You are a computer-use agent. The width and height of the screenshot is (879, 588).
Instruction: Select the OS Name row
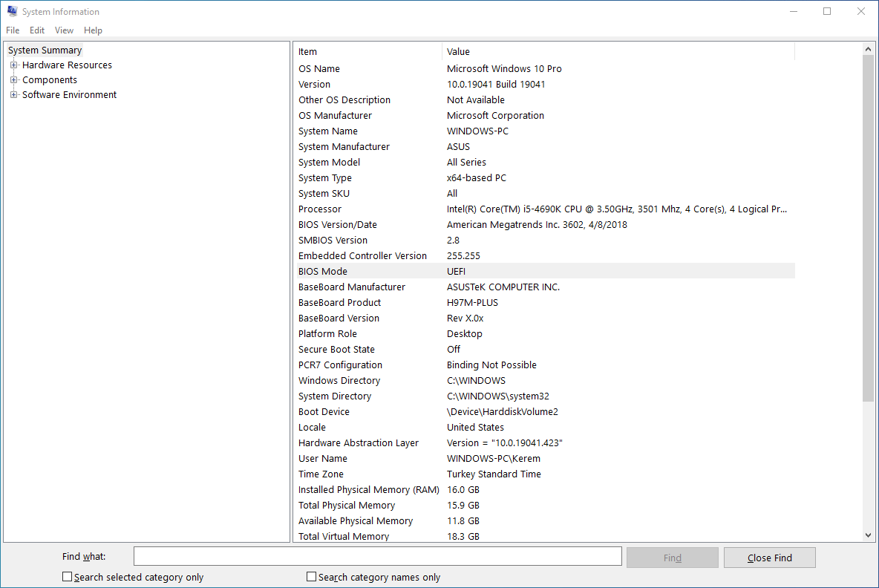tap(546, 69)
